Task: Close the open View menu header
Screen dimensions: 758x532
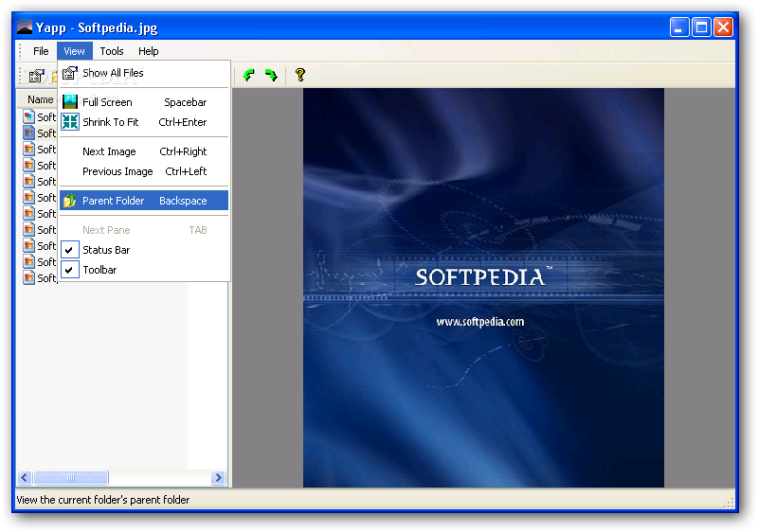Action: pyautogui.click(x=75, y=51)
